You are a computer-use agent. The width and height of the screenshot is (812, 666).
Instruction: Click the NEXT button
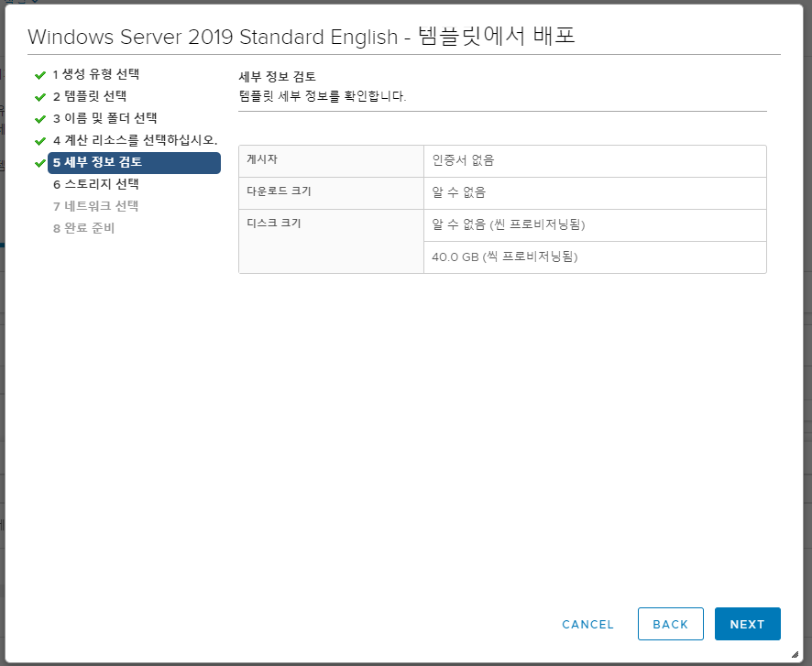click(x=747, y=624)
